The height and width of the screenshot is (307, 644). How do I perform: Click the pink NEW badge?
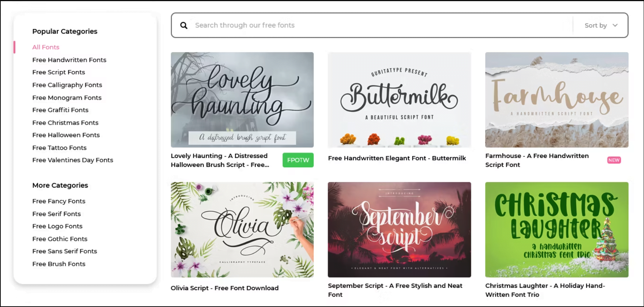click(614, 160)
